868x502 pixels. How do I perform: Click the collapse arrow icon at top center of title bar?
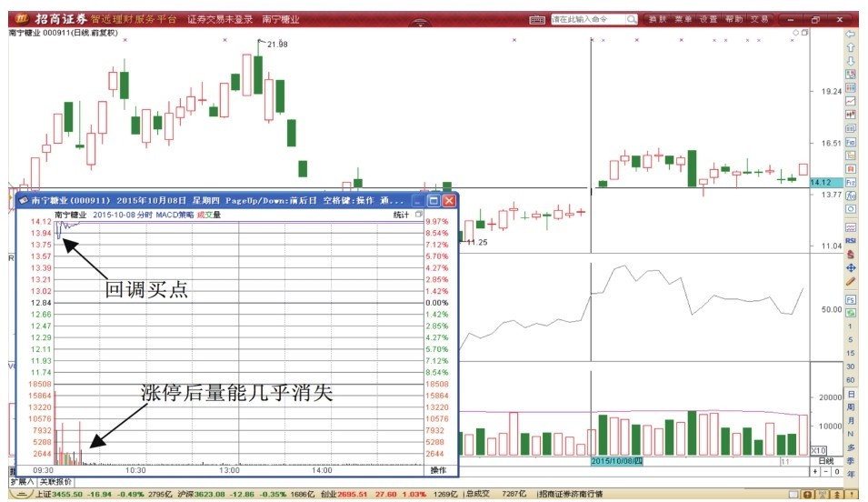pos(420,24)
